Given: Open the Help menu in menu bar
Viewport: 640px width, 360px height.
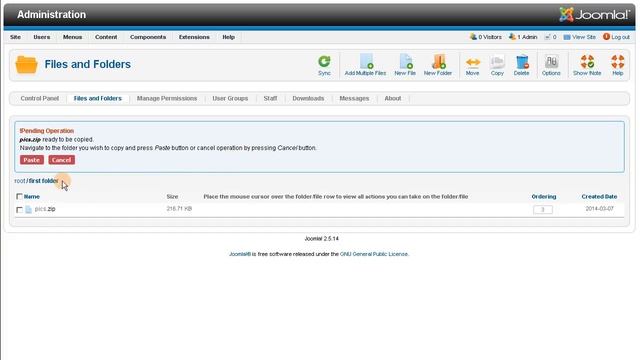Looking at the screenshot, I should coord(229,37).
